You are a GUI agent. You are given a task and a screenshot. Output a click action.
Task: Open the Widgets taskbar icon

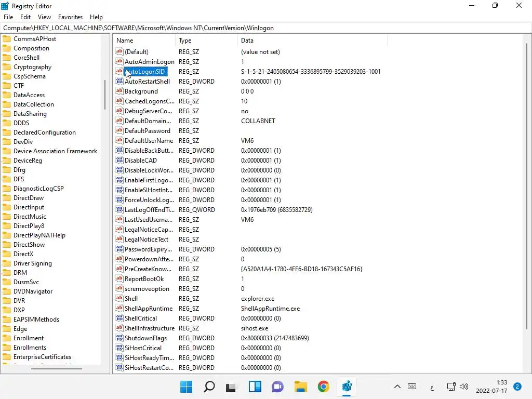[x=255, y=387]
